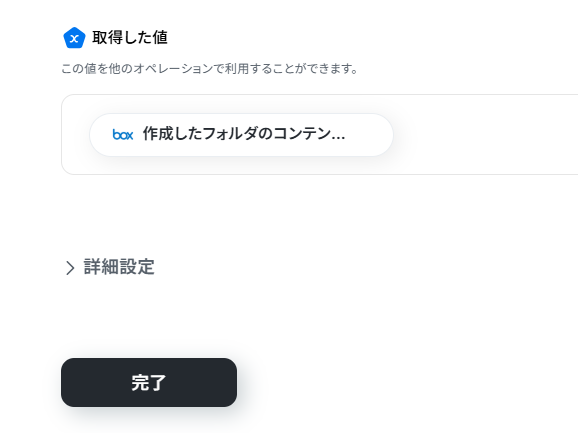Expand 詳細設定 using its chevron arrow
This screenshot has height=433, width=578.
point(70,268)
